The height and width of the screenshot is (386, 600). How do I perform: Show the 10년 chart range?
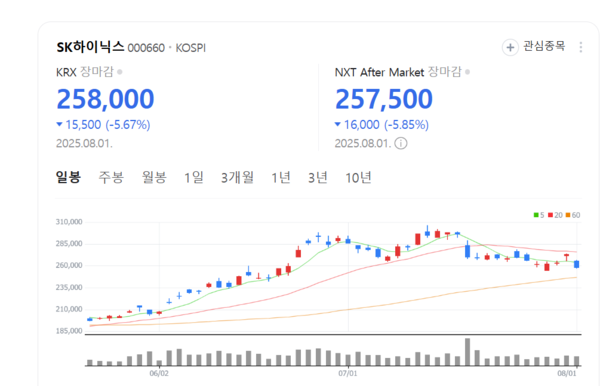[358, 177]
